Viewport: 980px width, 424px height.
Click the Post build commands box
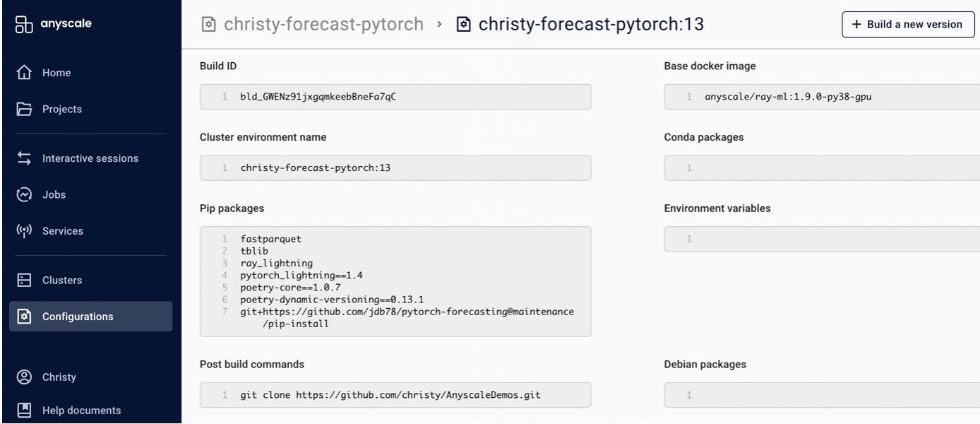pyautogui.click(x=395, y=395)
